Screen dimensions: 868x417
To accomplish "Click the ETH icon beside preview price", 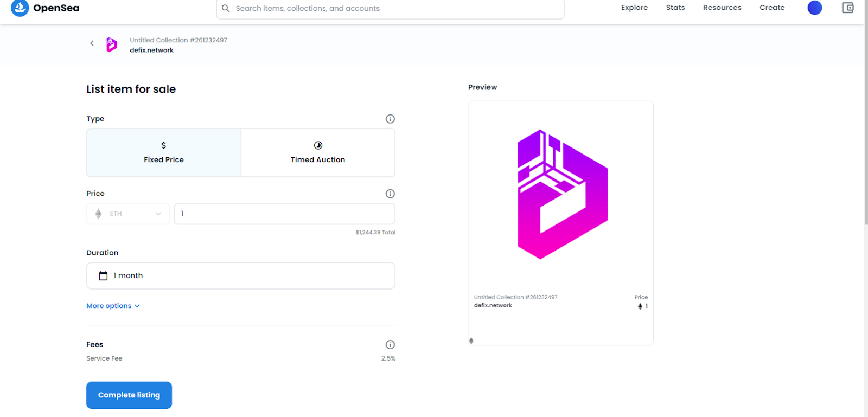I will pos(640,306).
